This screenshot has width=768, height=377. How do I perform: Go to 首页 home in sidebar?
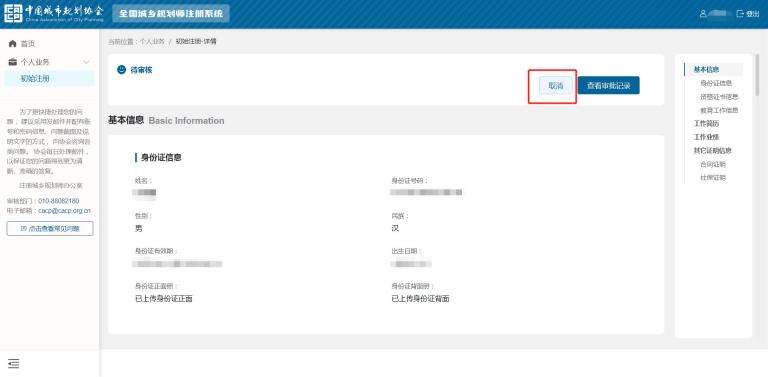[27, 44]
